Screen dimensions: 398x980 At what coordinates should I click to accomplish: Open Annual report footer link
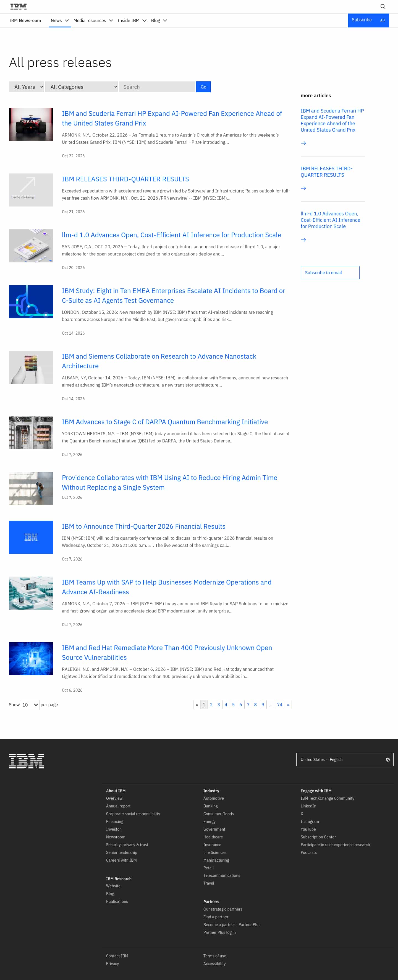[118, 806]
